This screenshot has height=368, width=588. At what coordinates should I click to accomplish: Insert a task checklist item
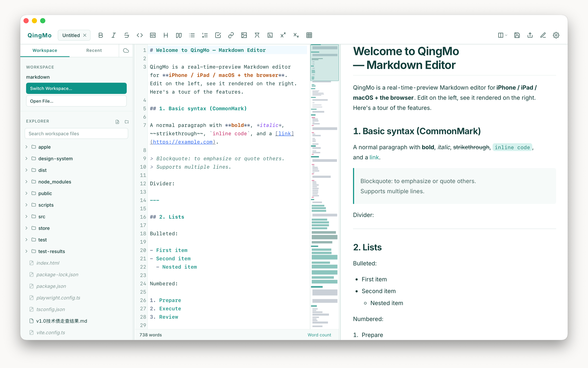218,35
